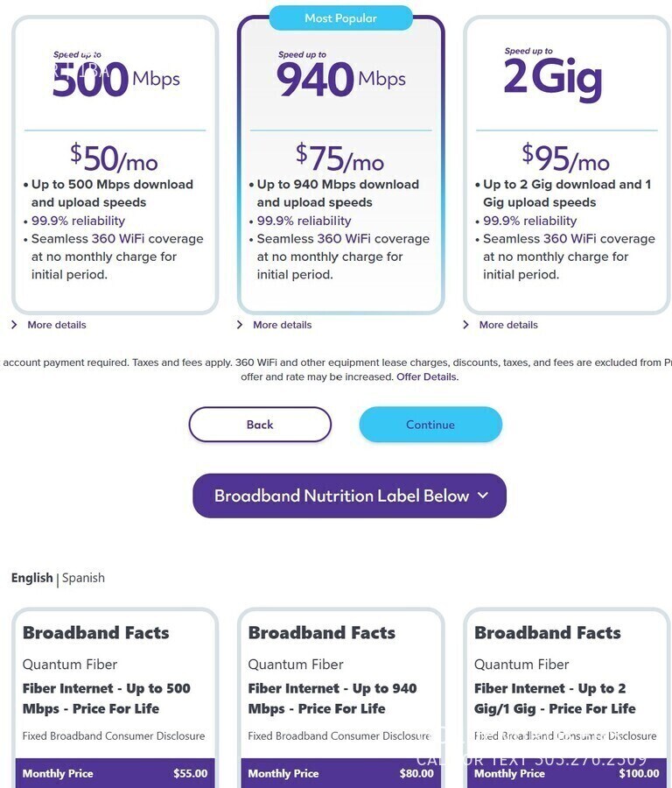Screen dimensions: 672x788
Task: Open the Offer Details link
Action: (x=427, y=377)
